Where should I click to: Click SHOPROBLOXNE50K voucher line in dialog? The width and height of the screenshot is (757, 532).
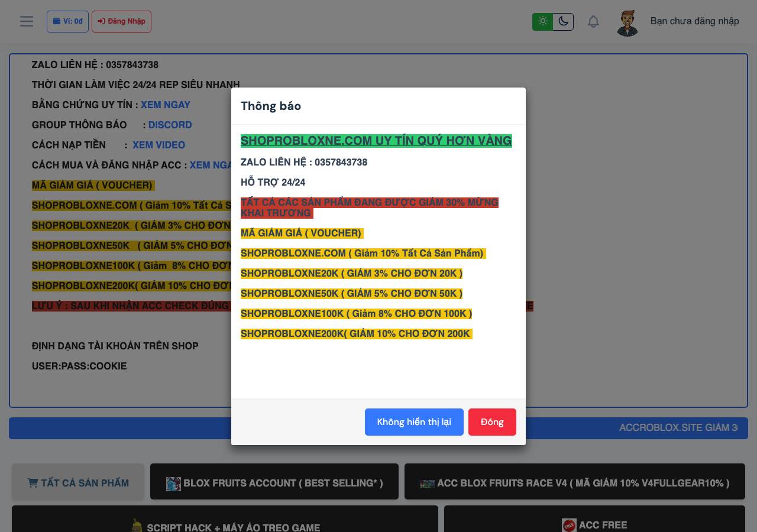point(352,293)
